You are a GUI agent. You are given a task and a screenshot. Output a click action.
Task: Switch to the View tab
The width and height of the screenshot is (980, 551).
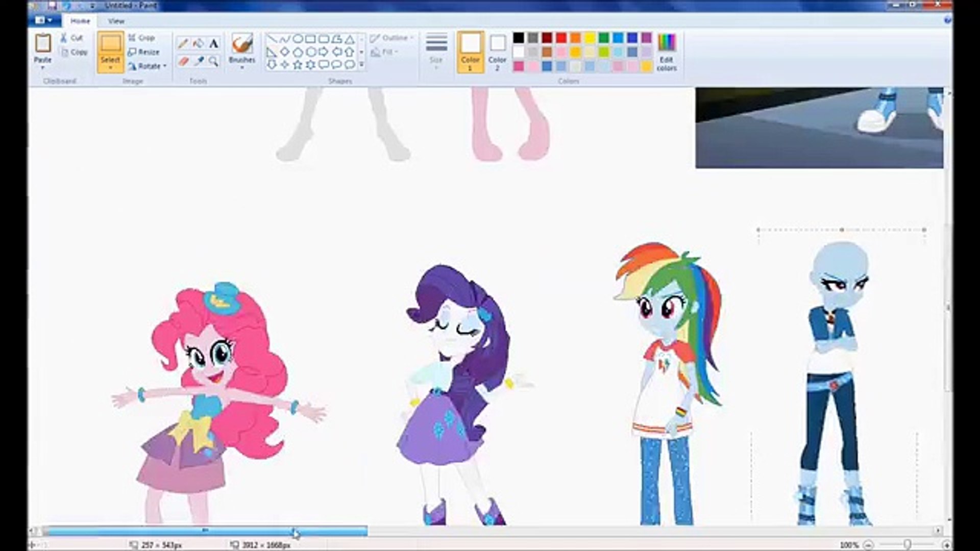[x=116, y=21]
